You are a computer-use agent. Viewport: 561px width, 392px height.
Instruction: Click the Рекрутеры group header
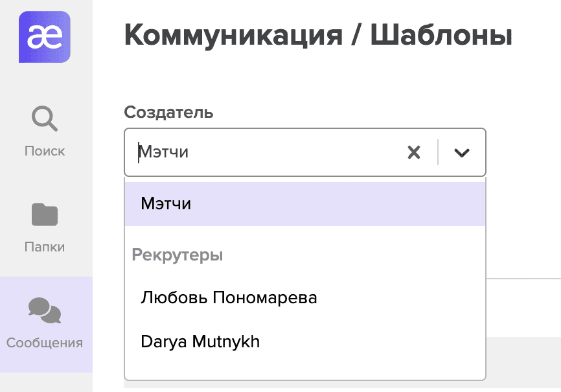pos(177,255)
